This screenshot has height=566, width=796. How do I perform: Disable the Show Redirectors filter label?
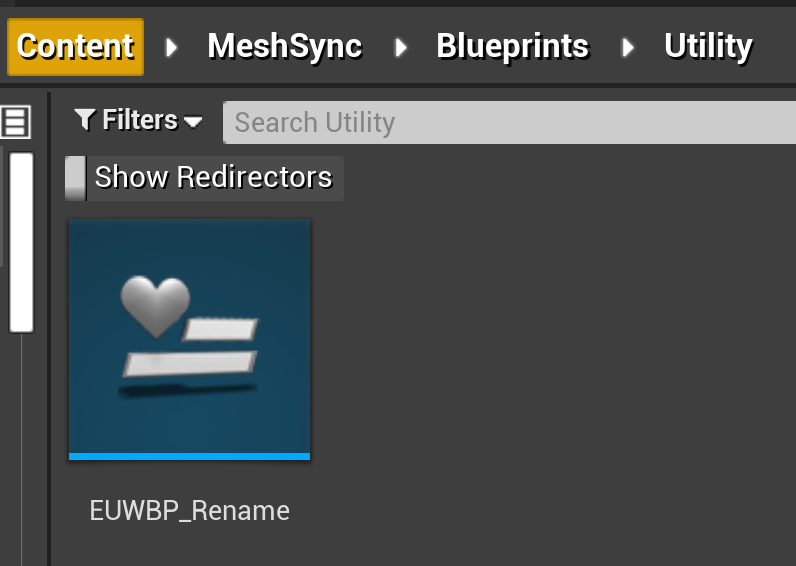(213, 178)
